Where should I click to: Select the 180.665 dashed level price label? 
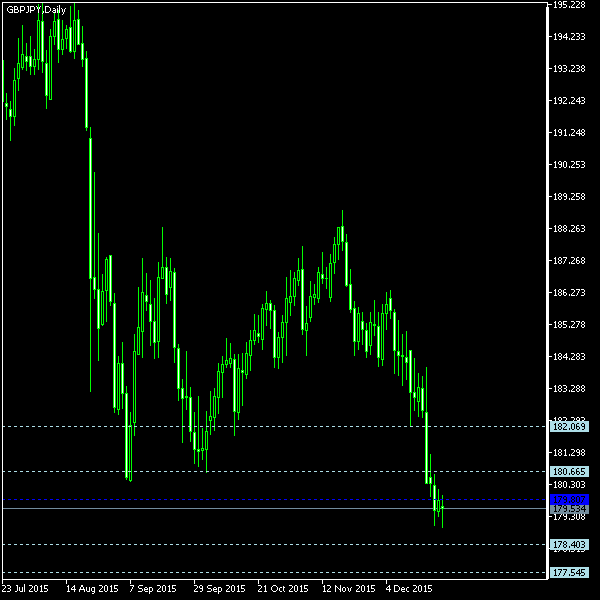click(x=569, y=471)
